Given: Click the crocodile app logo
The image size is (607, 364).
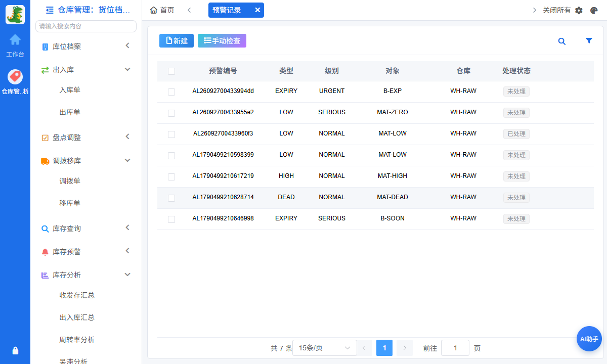Looking at the screenshot, I should (15, 15).
